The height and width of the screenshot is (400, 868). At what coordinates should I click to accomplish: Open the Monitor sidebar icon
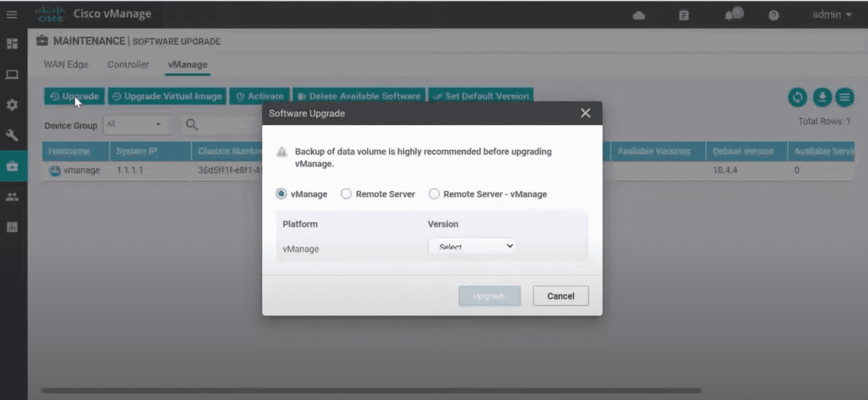[x=12, y=74]
